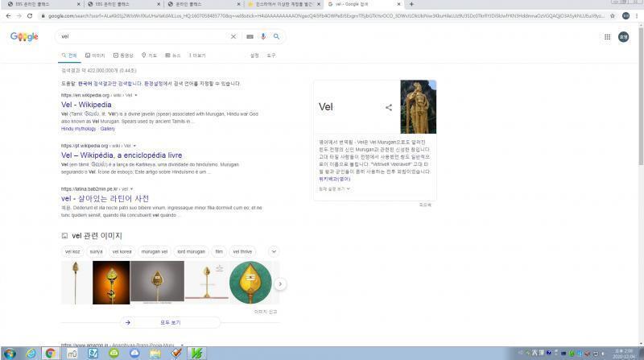The height and width of the screenshot is (360, 644).
Task: Open 도구 search tools
Action: [x=271, y=56]
